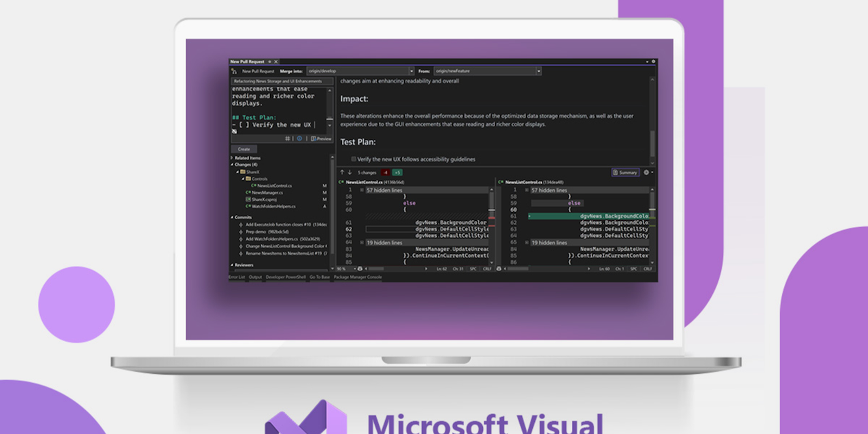868x434 pixels.
Task: Select NewsListControl.cs in the changes tree
Action: pos(275,186)
